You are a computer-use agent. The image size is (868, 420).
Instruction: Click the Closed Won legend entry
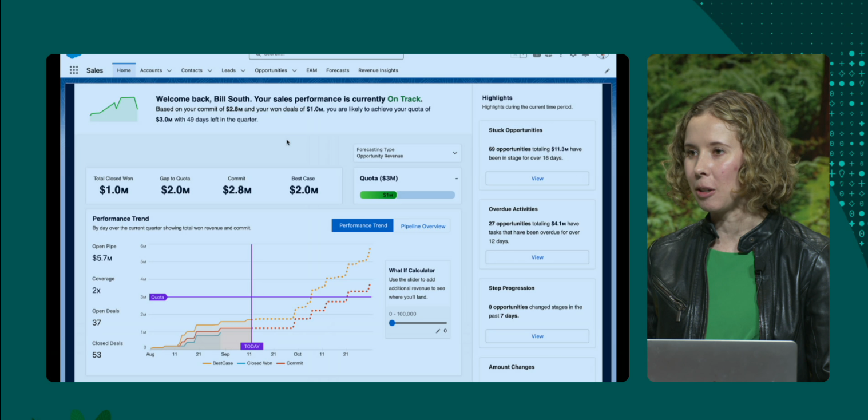click(x=255, y=363)
